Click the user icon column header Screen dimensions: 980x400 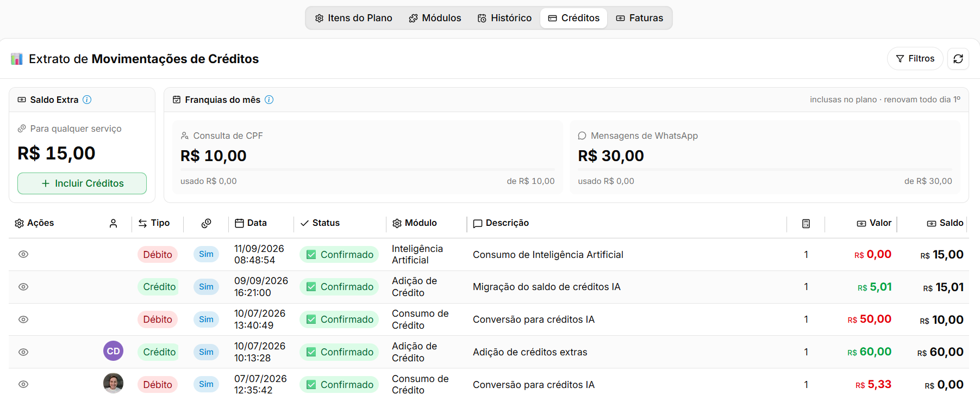click(113, 223)
